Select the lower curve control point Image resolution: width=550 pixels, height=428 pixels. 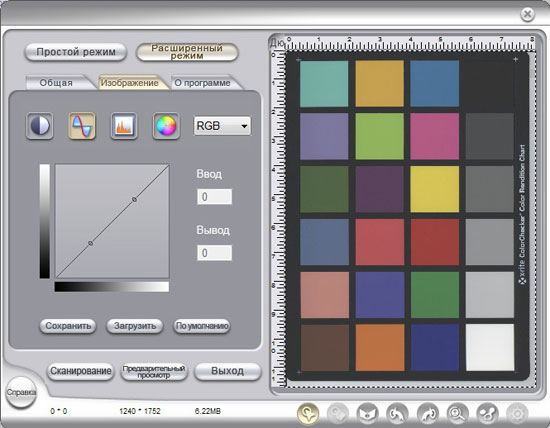pyautogui.click(x=90, y=243)
